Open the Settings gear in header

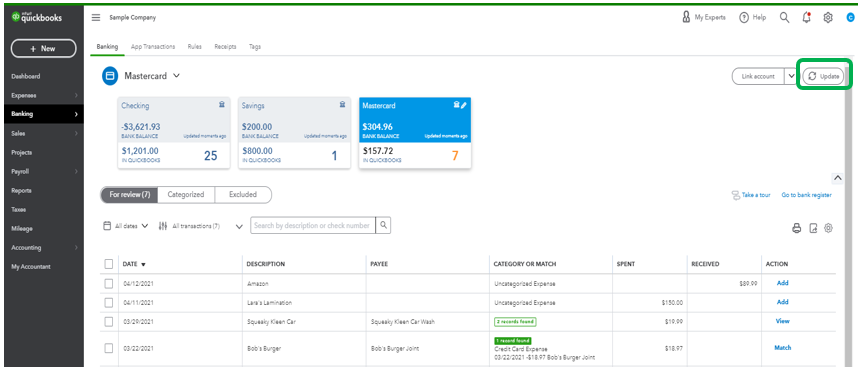pyautogui.click(x=828, y=18)
